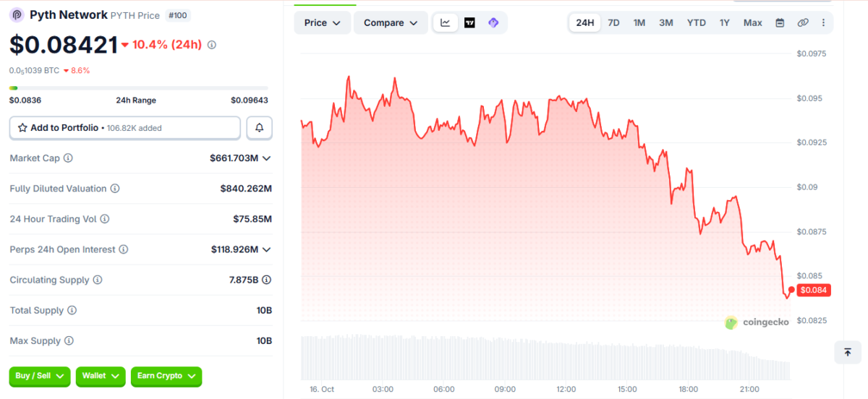Image resolution: width=868 pixels, height=399 pixels.
Task: Click the info icon next to Fully Diluted Valuation
Action: click(x=115, y=189)
